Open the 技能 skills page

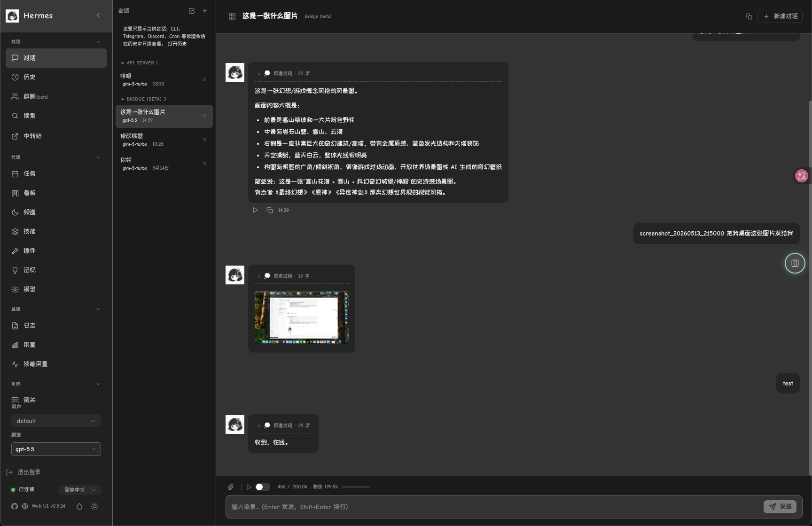(x=56, y=231)
